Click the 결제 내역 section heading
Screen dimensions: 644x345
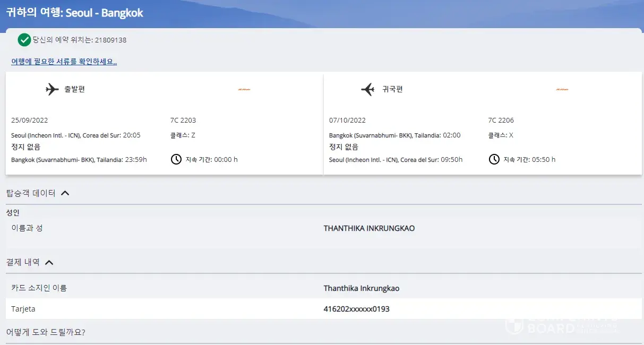[x=23, y=262]
